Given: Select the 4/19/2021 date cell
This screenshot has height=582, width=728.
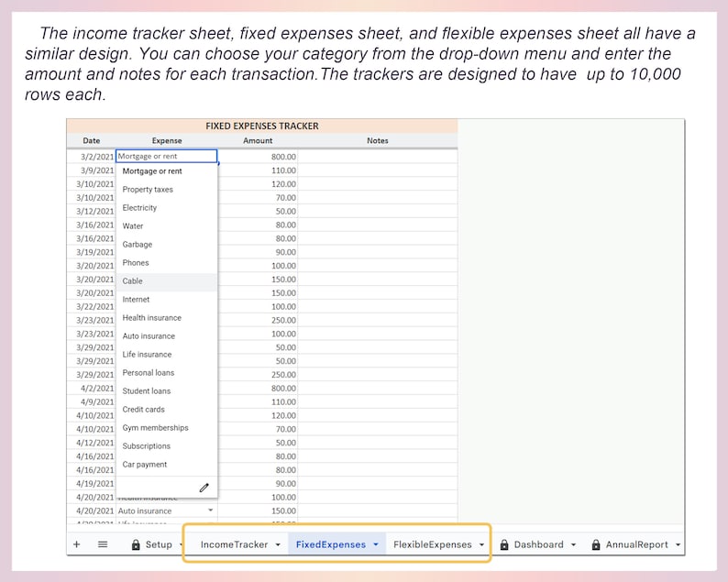Looking at the screenshot, I should [x=92, y=484].
